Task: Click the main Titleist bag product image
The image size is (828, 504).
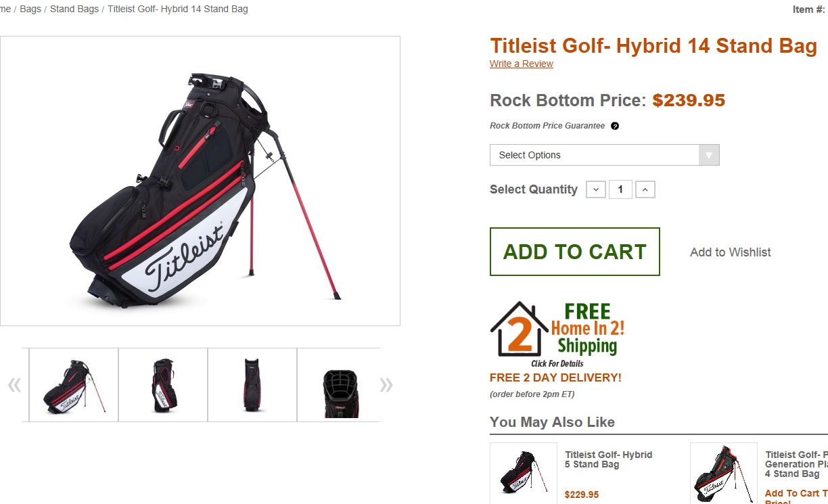Action: 200,181
